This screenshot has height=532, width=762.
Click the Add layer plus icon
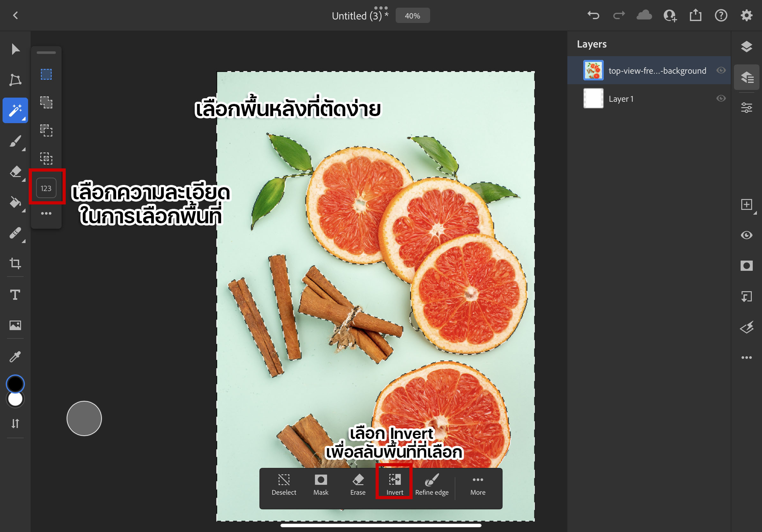click(x=746, y=204)
